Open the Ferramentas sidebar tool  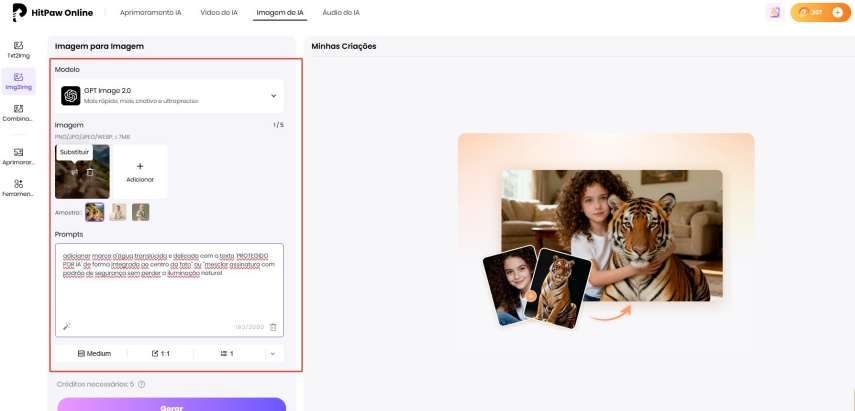tap(18, 188)
